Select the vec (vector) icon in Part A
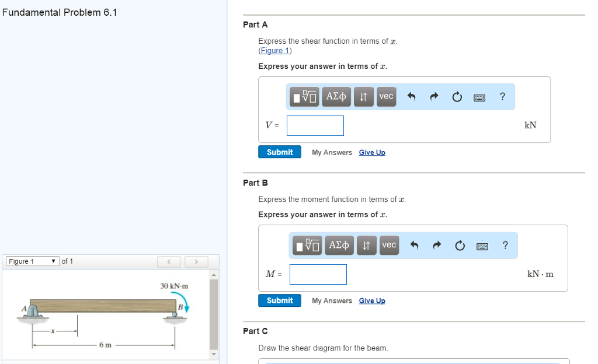598x364 pixels. tap(386, 97)
